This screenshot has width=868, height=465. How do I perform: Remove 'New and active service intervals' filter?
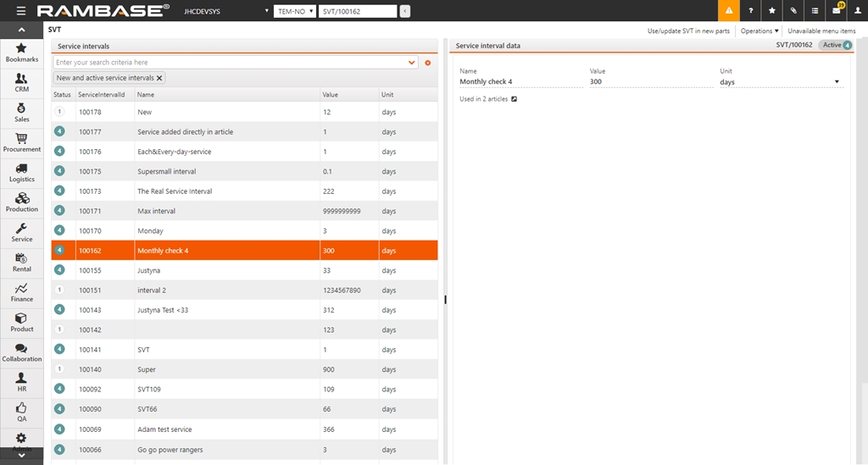click(x=159, y=78)
